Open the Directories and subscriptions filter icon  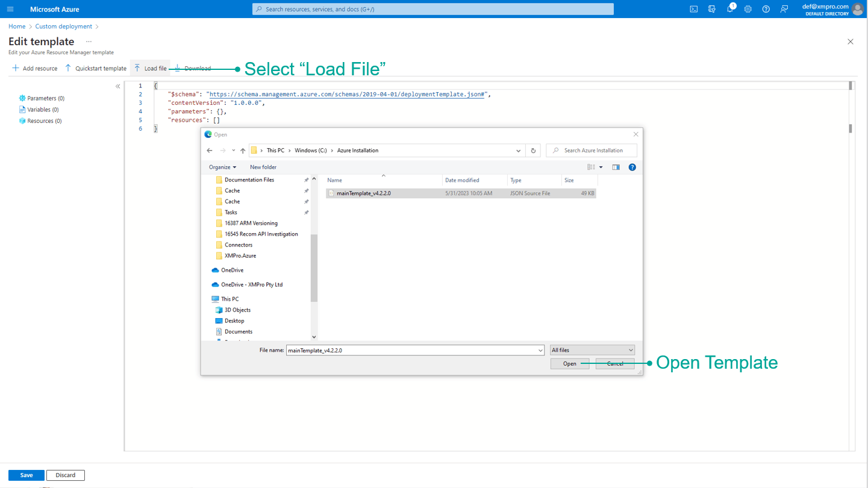pos(712,9)
